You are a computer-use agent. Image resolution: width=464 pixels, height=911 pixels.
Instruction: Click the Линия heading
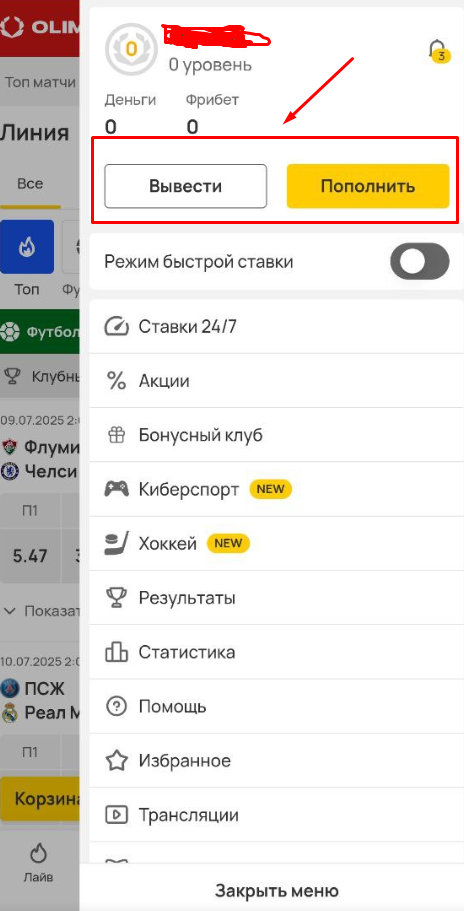(35, 133)
